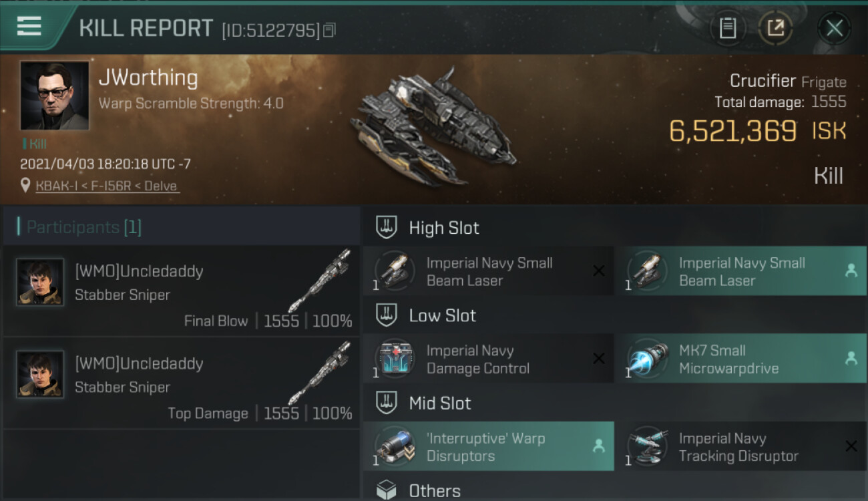Click the Low Slot section header
The width and height of the screenshot is (868, 501).
442,315
